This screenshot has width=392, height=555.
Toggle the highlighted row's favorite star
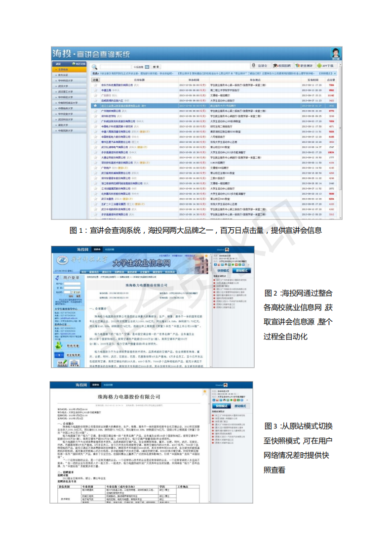(95, 106)
